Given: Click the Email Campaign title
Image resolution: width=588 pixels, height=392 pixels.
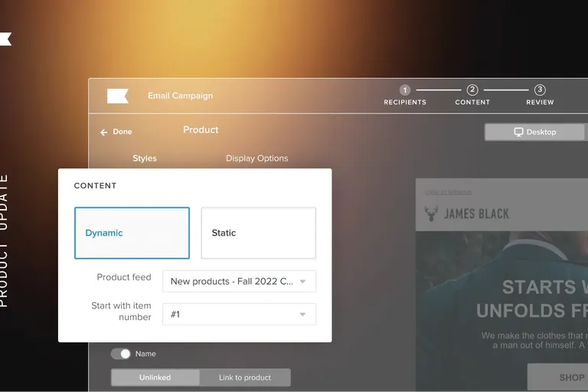Looking at the screenshot, I should [x=180, y=96].
